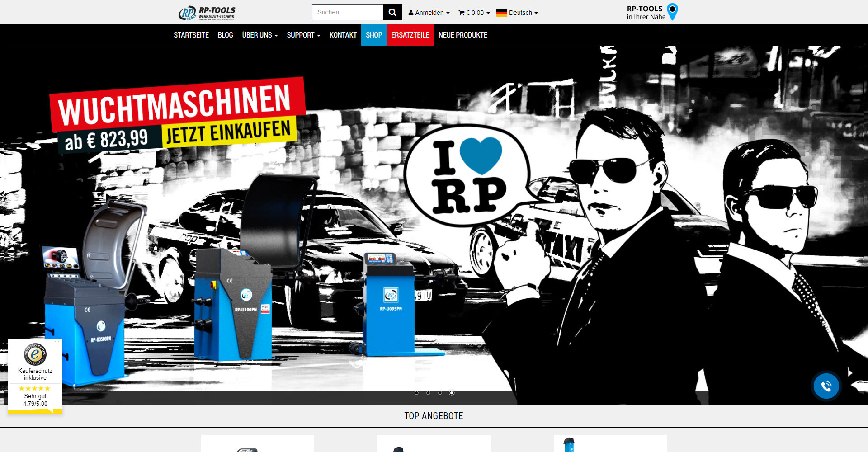Click the TOP ANGEBOTE section heading
868x452 pixels.
pyautogui.click(x=434, y=416)
